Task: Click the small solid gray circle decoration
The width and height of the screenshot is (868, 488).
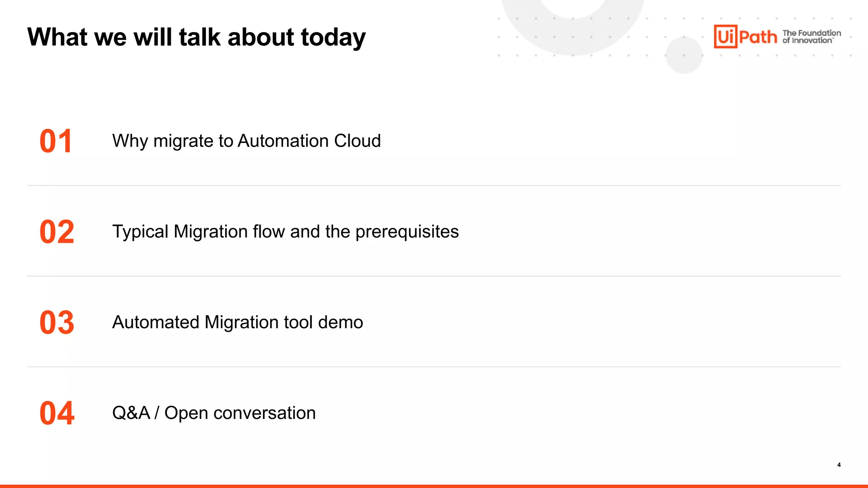Action: click(684, 55)
